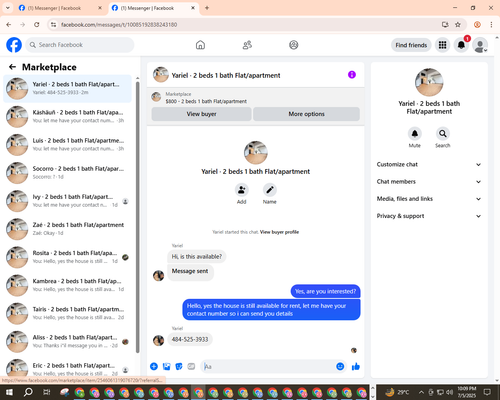
Task: Open the Tairis conversation
Action: tap(67, 313)
